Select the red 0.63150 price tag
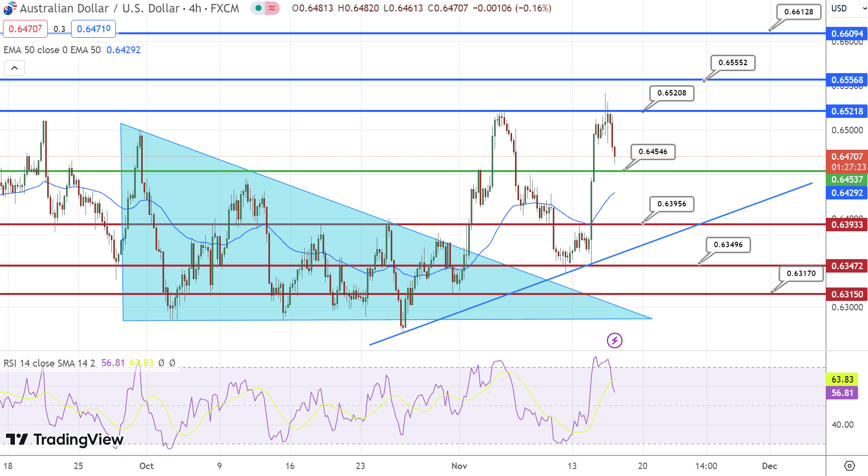The image size is (868, 476). pyautogui.click(x=847, y=294)
